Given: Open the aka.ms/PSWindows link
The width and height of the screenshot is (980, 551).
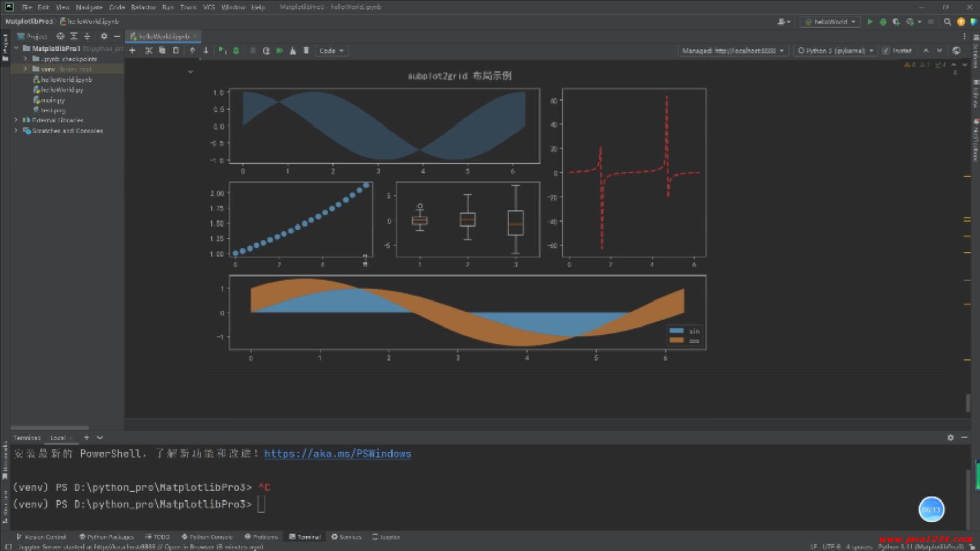Looking at the screenshot, I should click(x=337, y=454).
